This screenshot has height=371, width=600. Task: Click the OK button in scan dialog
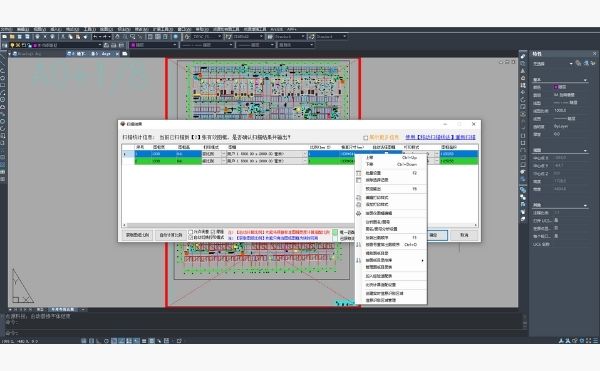437,235
